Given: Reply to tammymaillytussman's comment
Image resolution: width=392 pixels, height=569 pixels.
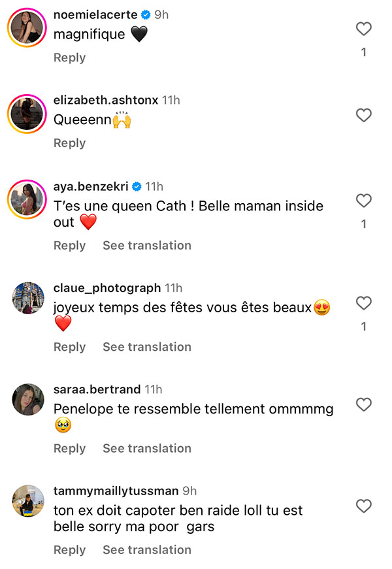Looking at the screenshot, I should click(69, 550).
